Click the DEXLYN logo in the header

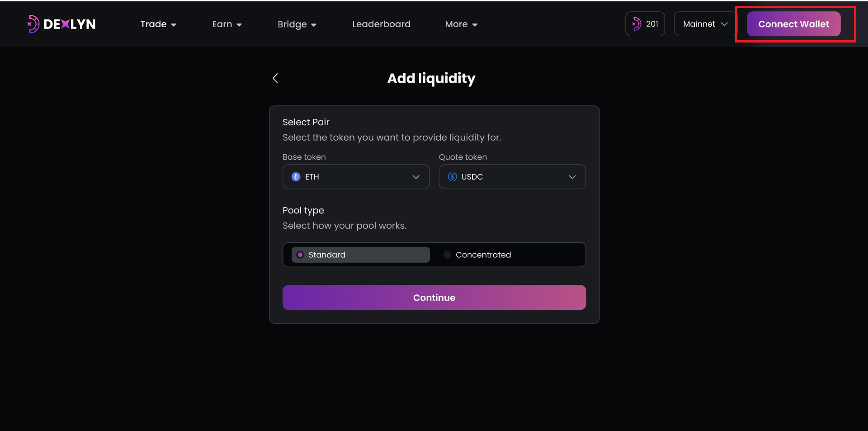61,24
